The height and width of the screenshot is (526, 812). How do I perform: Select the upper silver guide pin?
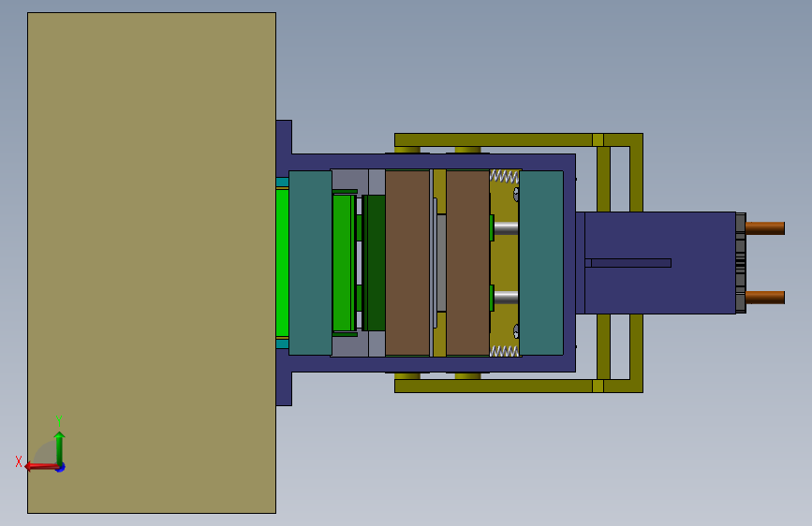(506, 228)
